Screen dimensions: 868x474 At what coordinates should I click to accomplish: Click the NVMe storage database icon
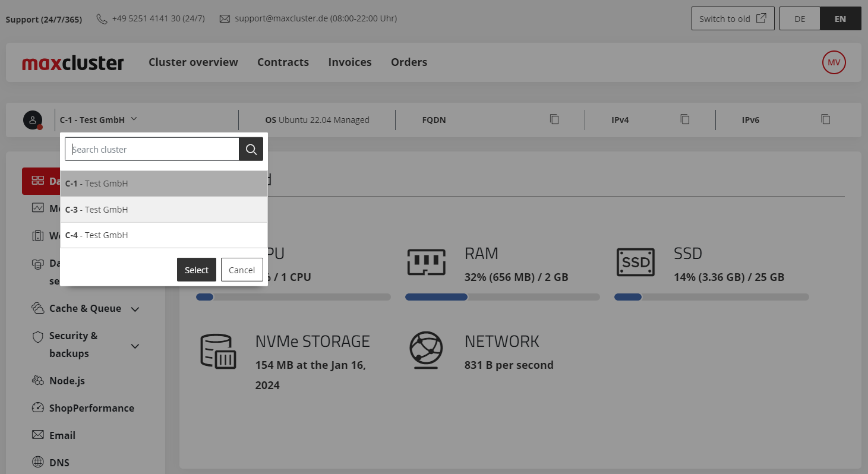(217, 351)
